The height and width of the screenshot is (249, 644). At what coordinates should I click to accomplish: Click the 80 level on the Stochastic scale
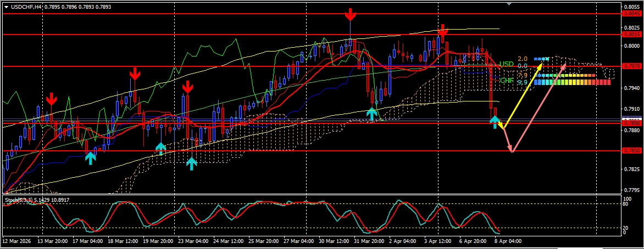626,204
